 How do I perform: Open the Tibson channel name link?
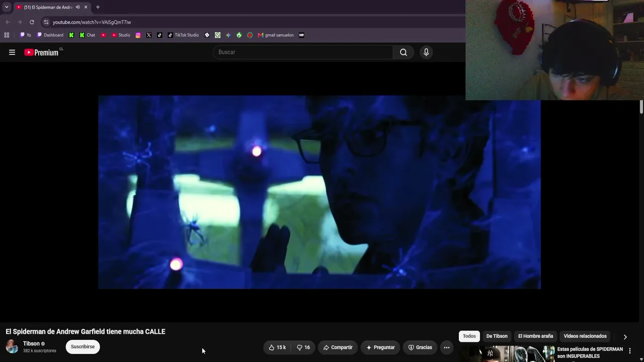(x=31, y=344)
